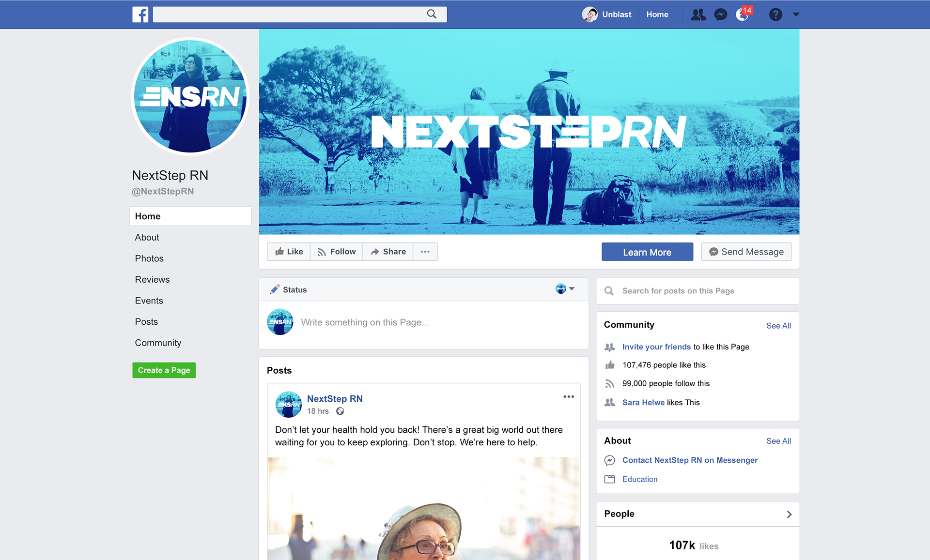This screenshot has height=560, width=930.
Task: Open the Help question mark icon
Action: click(775, 15)
